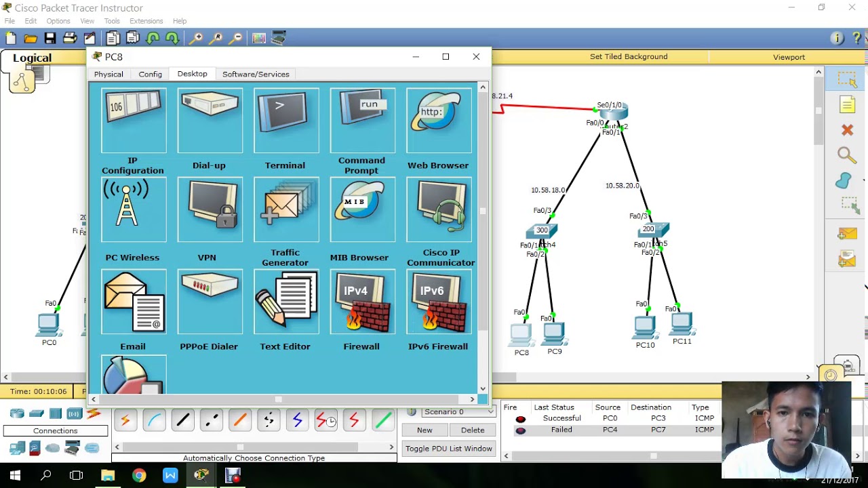Choose the console cable connection
The image size is (868, 488).
pyautogui.click(x=154, y=421)
